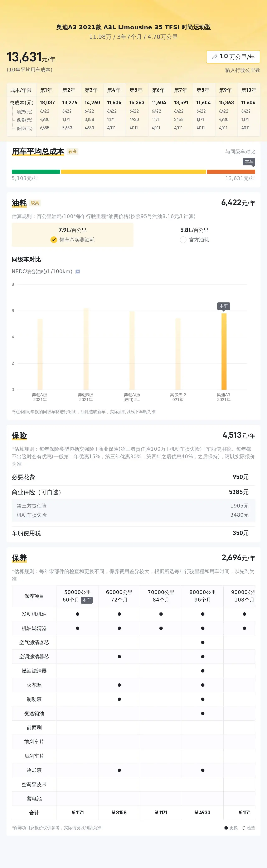Click 火花塞 dot under 60000公里
Viewport: 267px width, 868px height.
119,685
